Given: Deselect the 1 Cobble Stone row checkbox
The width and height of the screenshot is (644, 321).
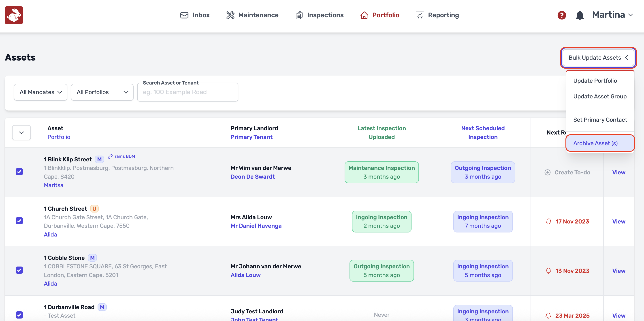Looking at the screenshot, I should click(x=19, y=270).
